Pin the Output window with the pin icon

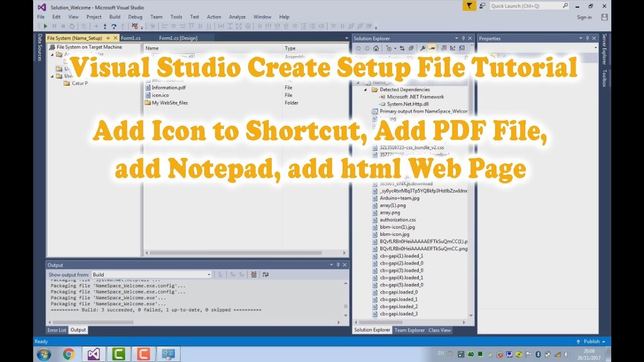(338, 264)
